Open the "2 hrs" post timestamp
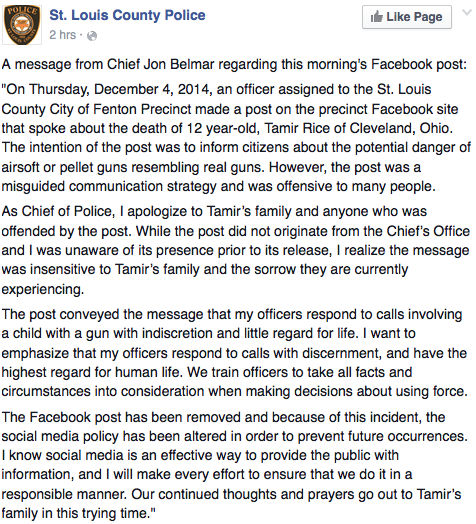476x524 pixels. tap(63, 35)
